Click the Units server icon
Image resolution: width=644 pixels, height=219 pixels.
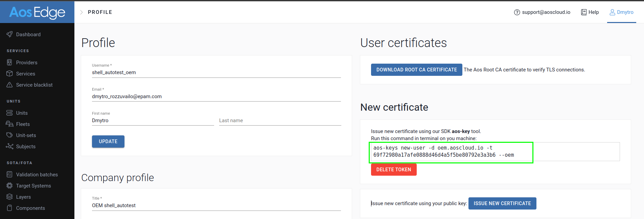9,113
